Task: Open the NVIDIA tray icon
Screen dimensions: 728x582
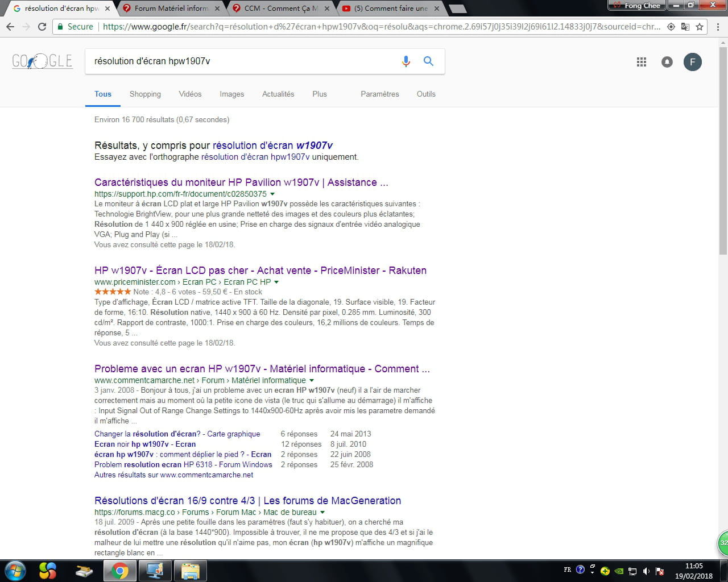Action: (619, 571)
